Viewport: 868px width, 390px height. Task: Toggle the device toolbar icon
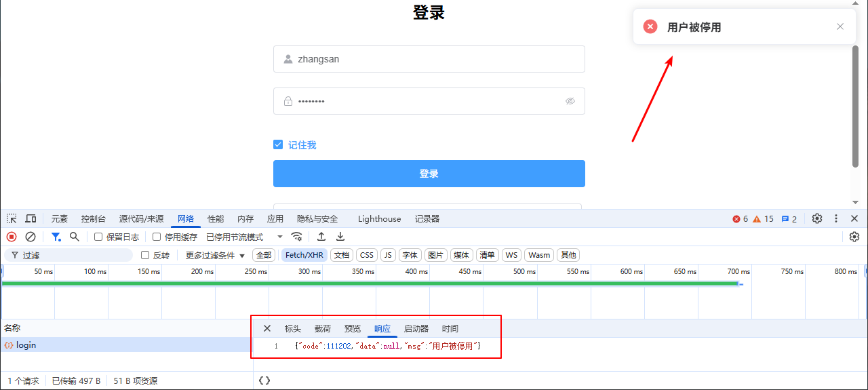[x=31, y=218]
